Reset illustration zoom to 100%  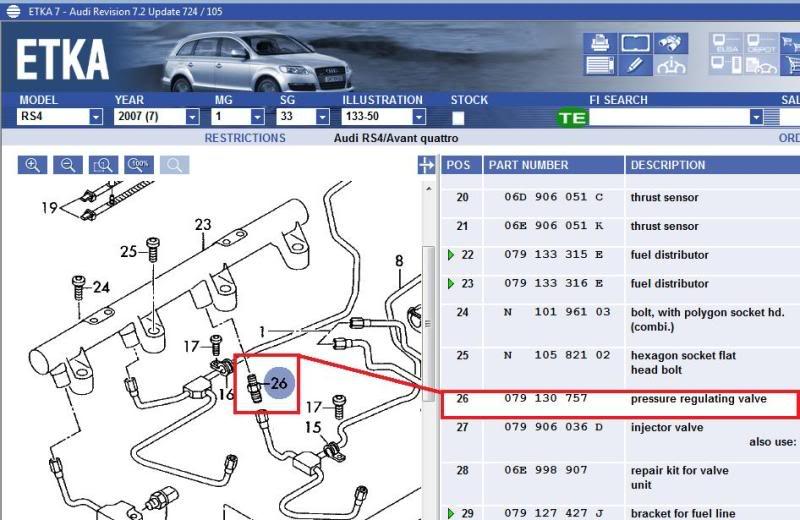click(139, 165)
